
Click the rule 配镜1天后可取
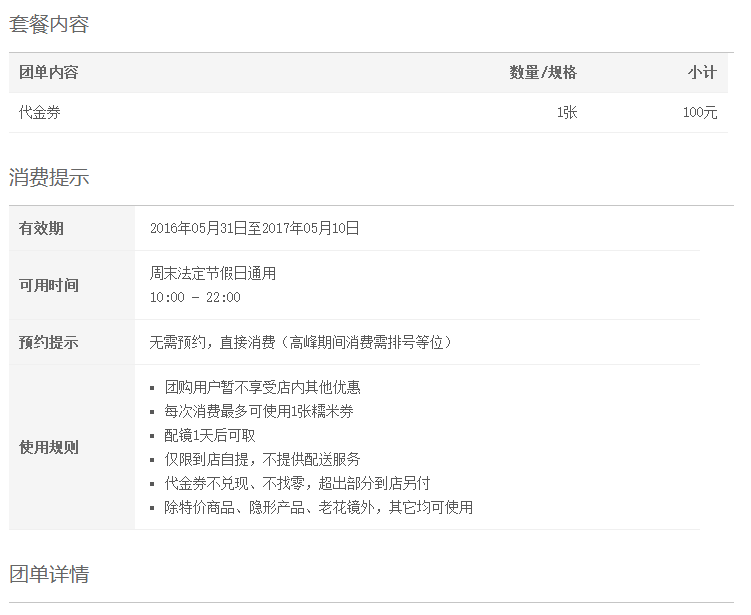(x=210, y=435)
